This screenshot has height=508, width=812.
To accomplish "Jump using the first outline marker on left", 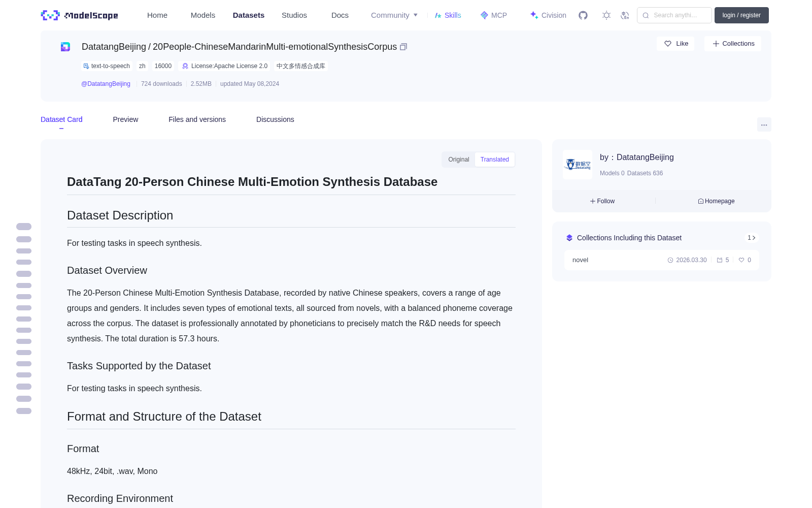I will [24, 227].
